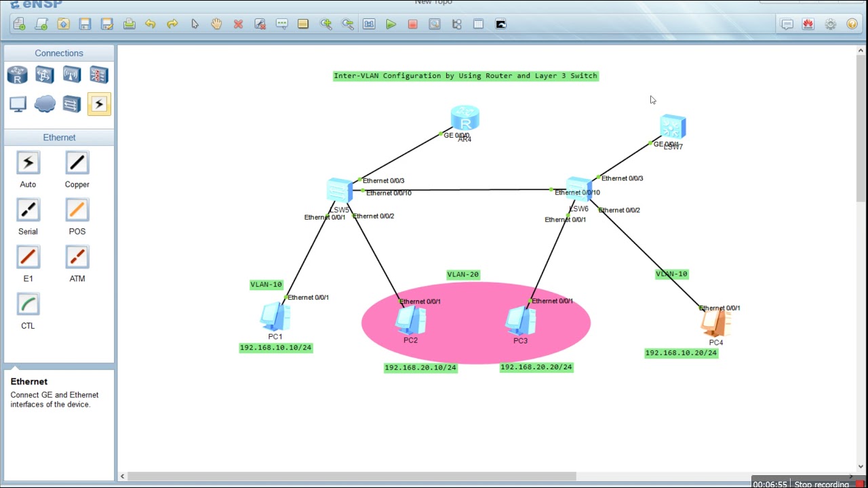Screen dimensions: 868x488
Task: Click the red X delete tool
Action: tap(238, 24)
